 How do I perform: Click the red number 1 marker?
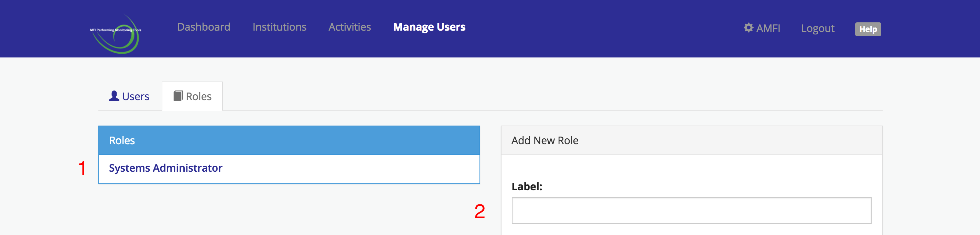pyautogui.click(x=82, y=168)
